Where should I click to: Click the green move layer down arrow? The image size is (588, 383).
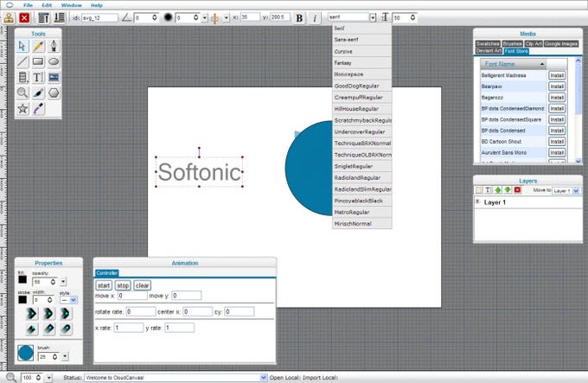[508, 190]
